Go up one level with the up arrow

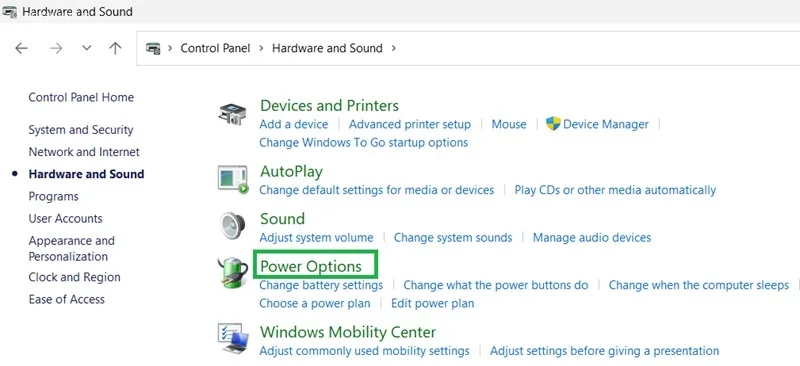[x=115, y=48]
